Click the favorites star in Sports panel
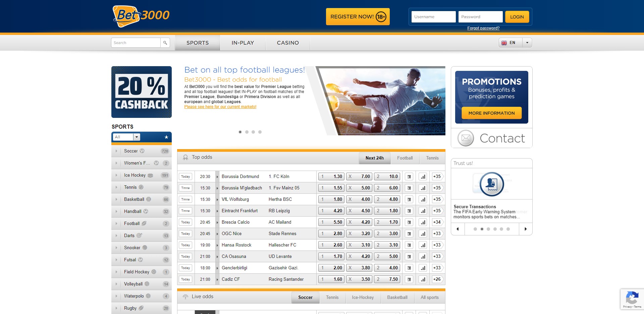644x314 pixels. point(166,137)
